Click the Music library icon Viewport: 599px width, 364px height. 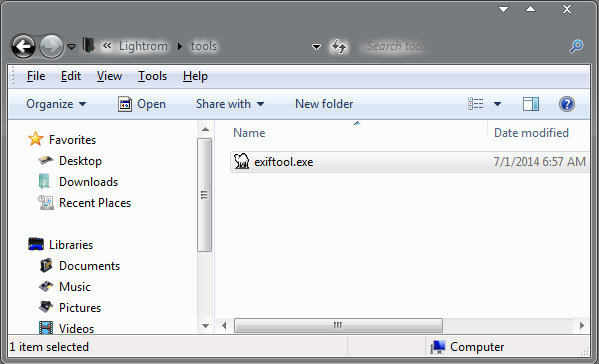pos(46,286)
